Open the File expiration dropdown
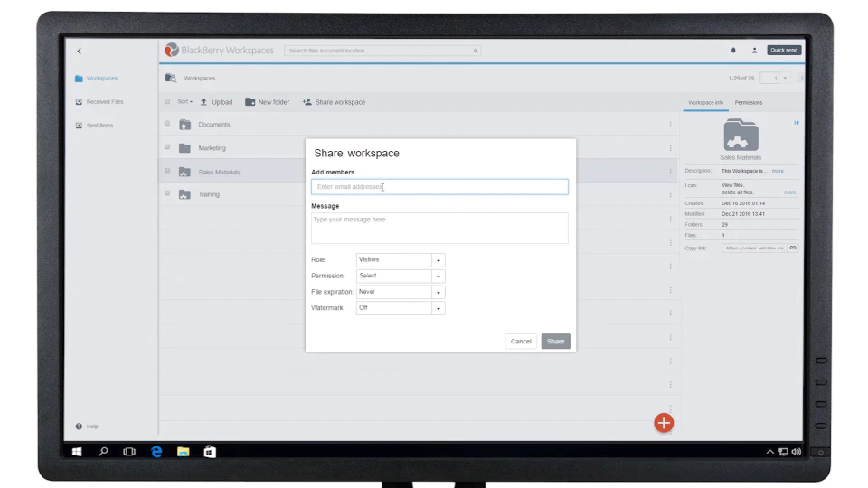The image size is (868, 488). [x=401, y=292]
